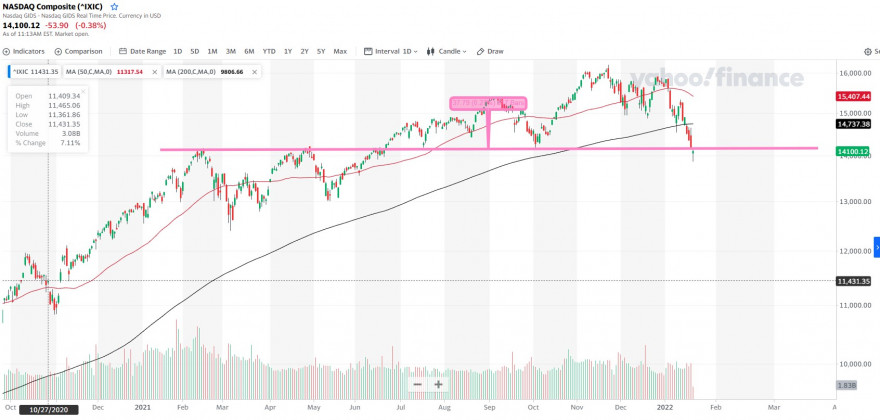Screen dimensions: 880x420
Task: Expand the blue side panel arrow
Action: point(877,247)
